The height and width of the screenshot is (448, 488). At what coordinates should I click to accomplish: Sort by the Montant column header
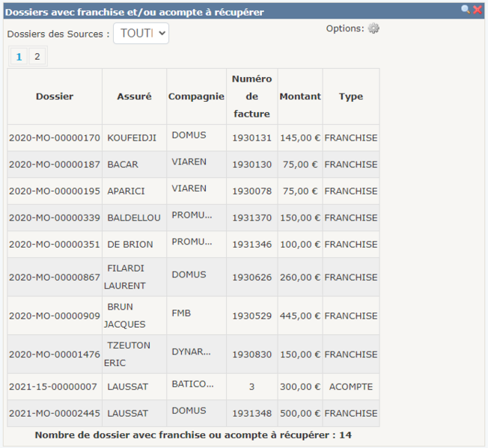[x=299, y=96]
